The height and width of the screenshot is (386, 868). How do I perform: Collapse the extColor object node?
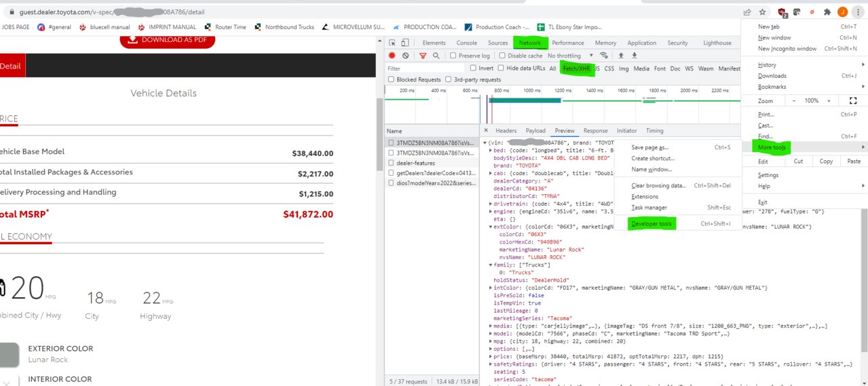(x=490, y=227)
